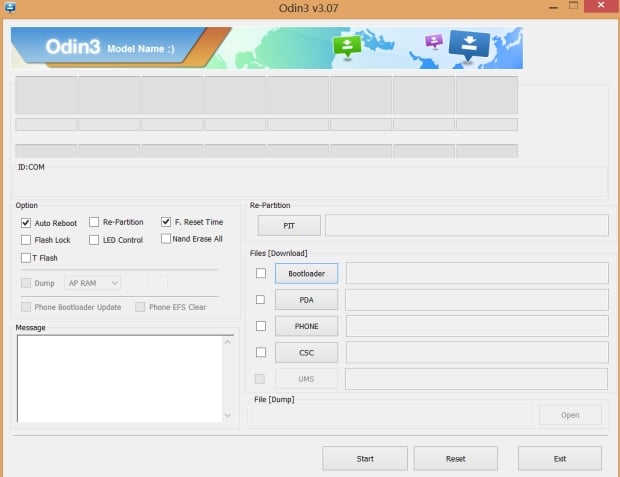Image resolution: width=620 pixels, height=477 pixels.
Task: Select a CSC file via button
Action: [306, 353]
